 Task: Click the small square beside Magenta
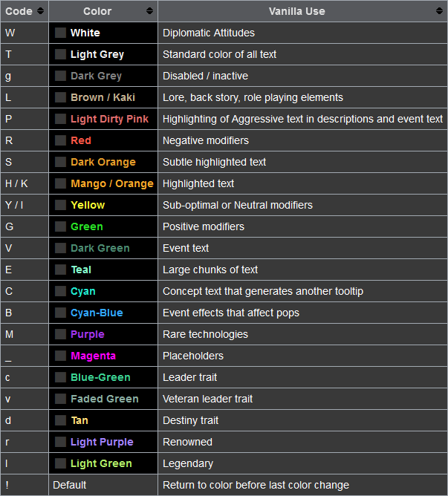(x=60, y=356)
